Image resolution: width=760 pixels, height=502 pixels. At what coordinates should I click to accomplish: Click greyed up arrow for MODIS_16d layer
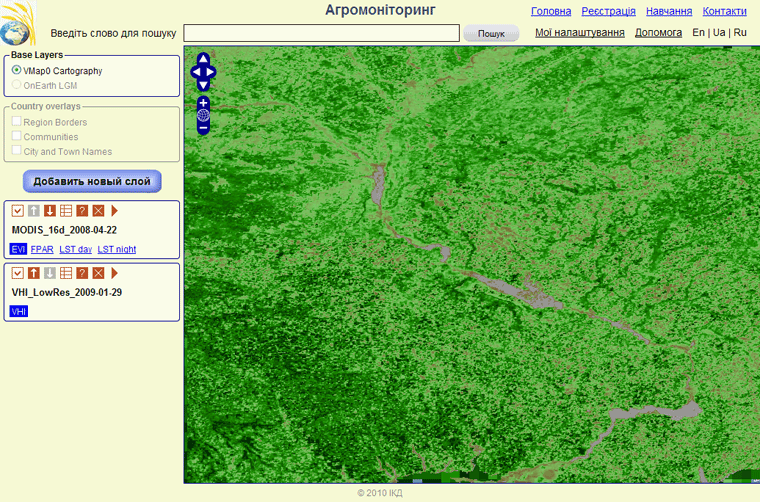tap(33, 210)
